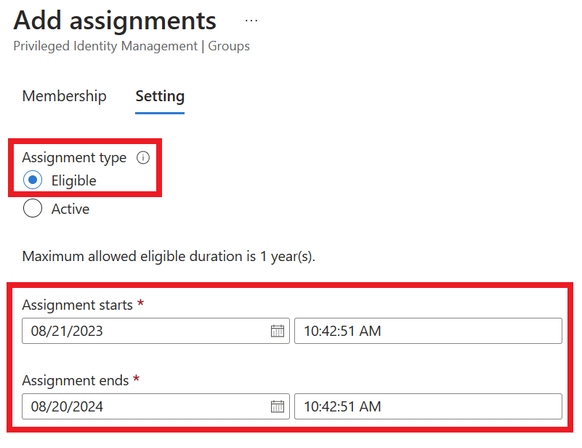Select the Eligible radio button
The height and width of the screenshot is (448, 582).
33,180
